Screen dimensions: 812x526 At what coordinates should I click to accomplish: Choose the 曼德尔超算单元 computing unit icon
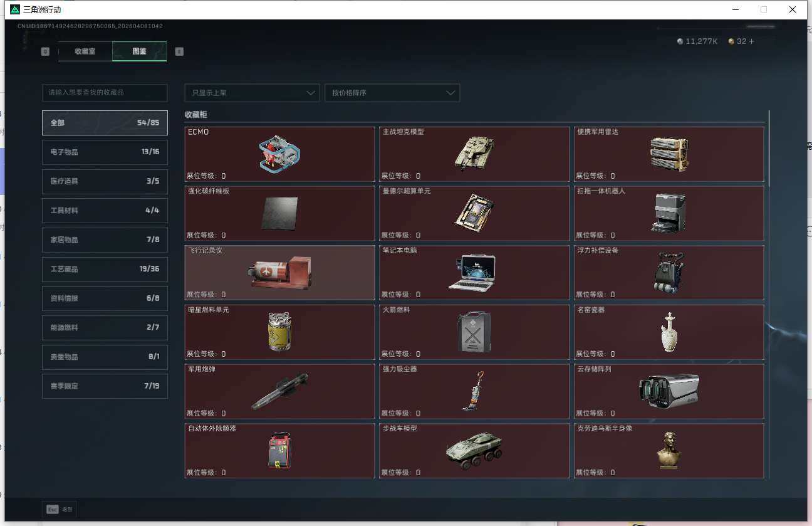point(474,213)
